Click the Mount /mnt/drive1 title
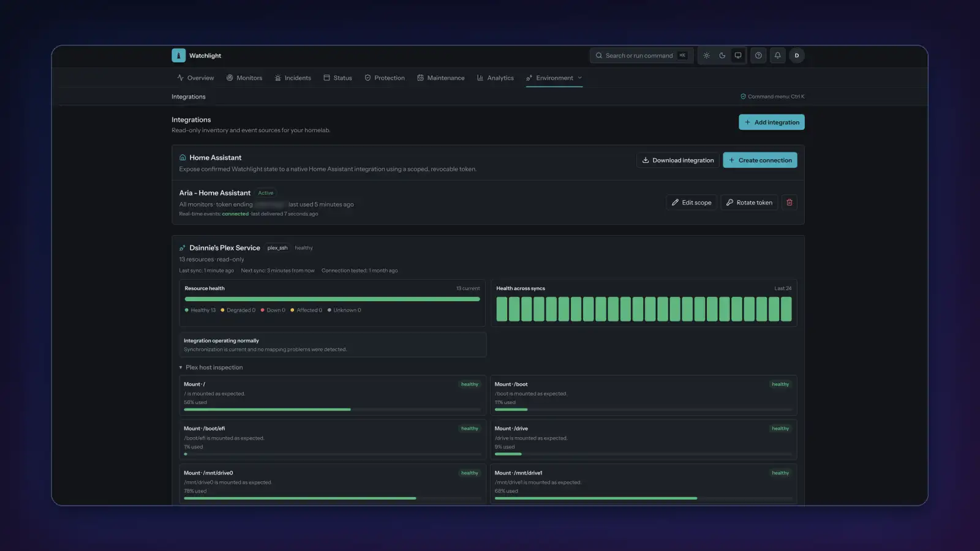The image size is (980, 551). 519,473
